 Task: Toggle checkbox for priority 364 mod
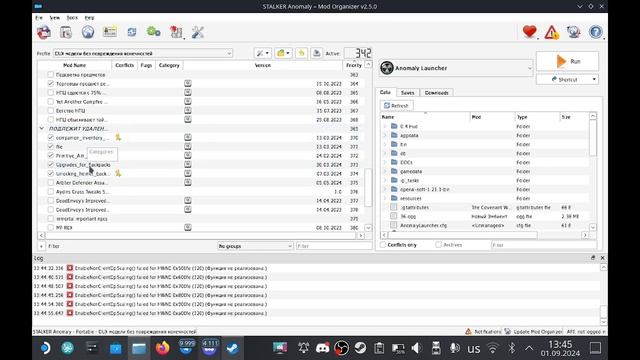51,84
